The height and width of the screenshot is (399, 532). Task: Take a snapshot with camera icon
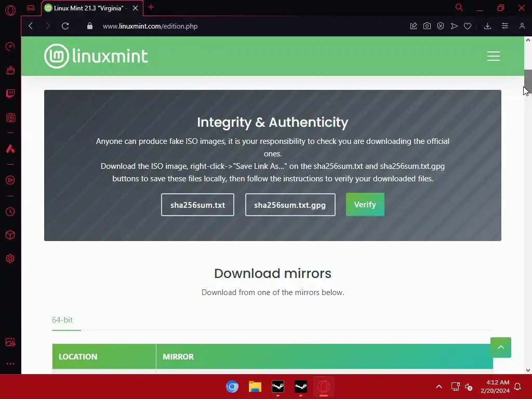coord(427,26)
